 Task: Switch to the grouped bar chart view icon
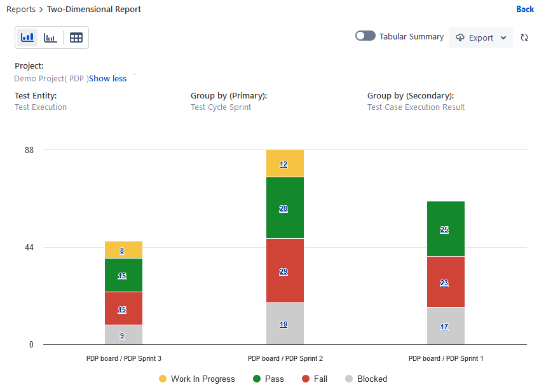click(50, 37)
